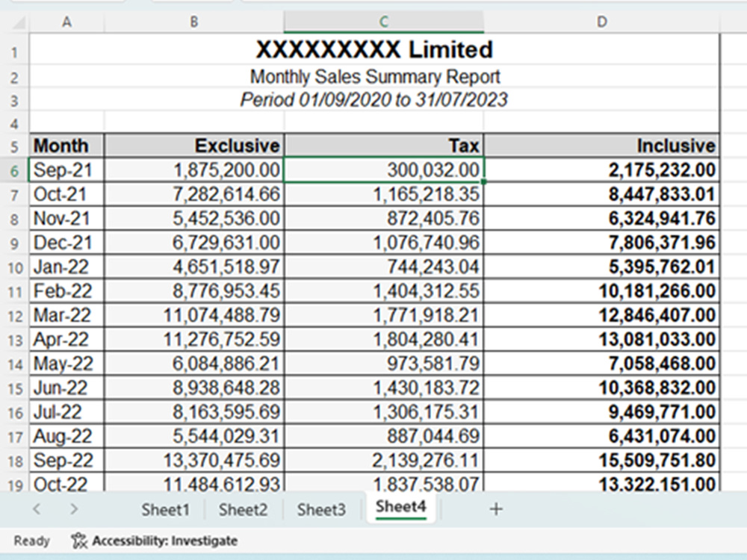Select the cell with 15,509,751.80
This screenshot has width=747, height=560.
601,461
